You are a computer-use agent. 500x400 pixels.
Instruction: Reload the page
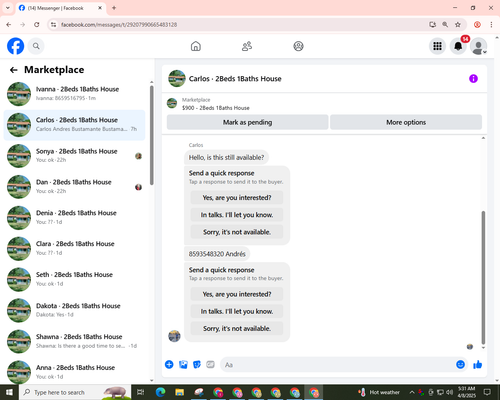[x=37, y=25]
